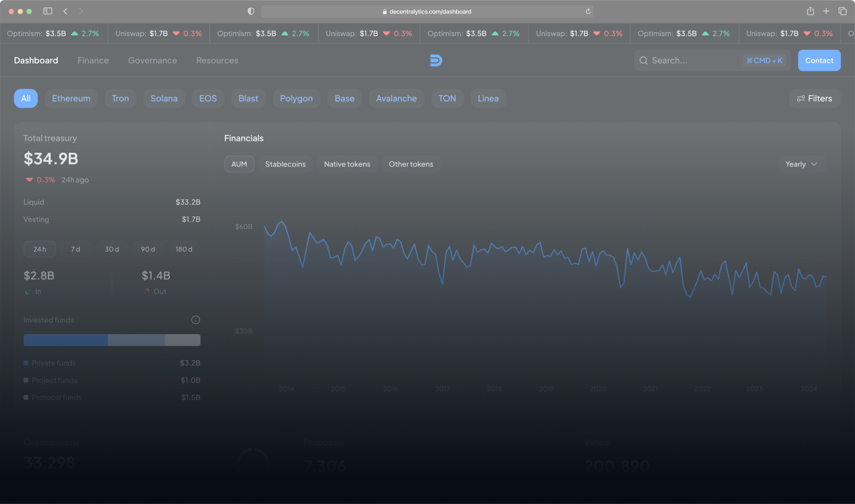Click the shield/privacy icon in address bar
Viewport: 855px width, 504px height.
point(251,11)
